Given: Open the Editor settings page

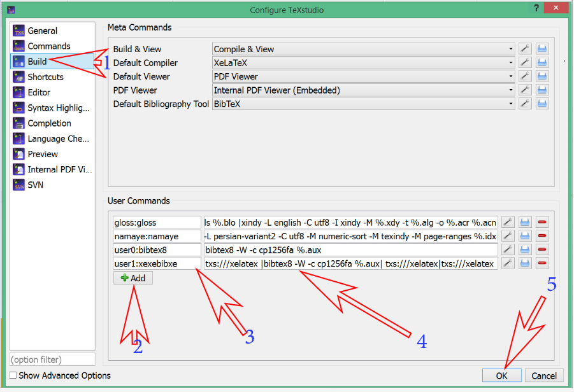Looking at the screenshot, I should click(39, 92).
